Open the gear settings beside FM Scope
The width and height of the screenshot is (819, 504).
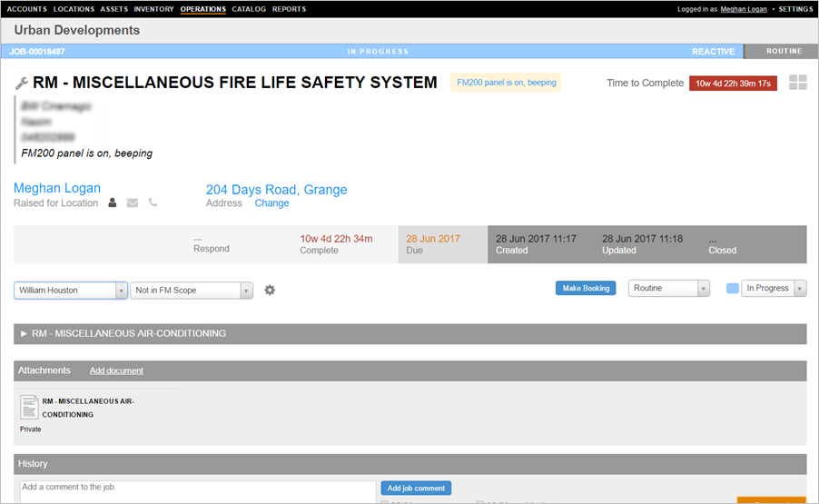pos(270,291)
